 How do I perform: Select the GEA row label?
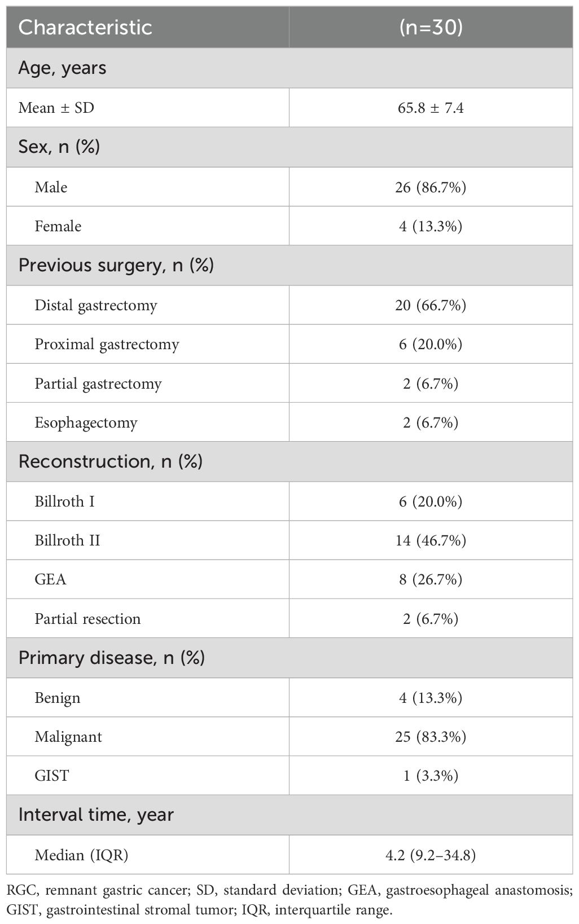click(x=50, y=579)
